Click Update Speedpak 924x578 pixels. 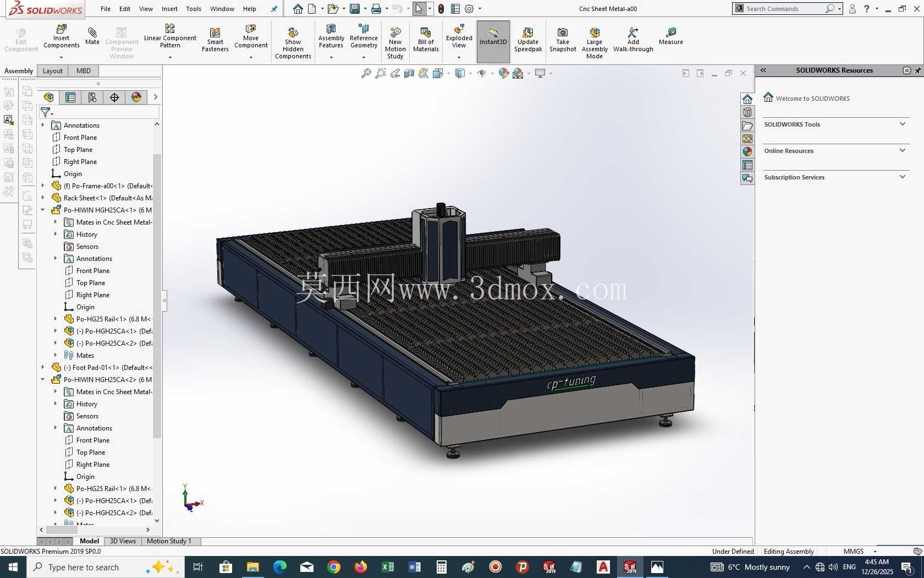528,40
